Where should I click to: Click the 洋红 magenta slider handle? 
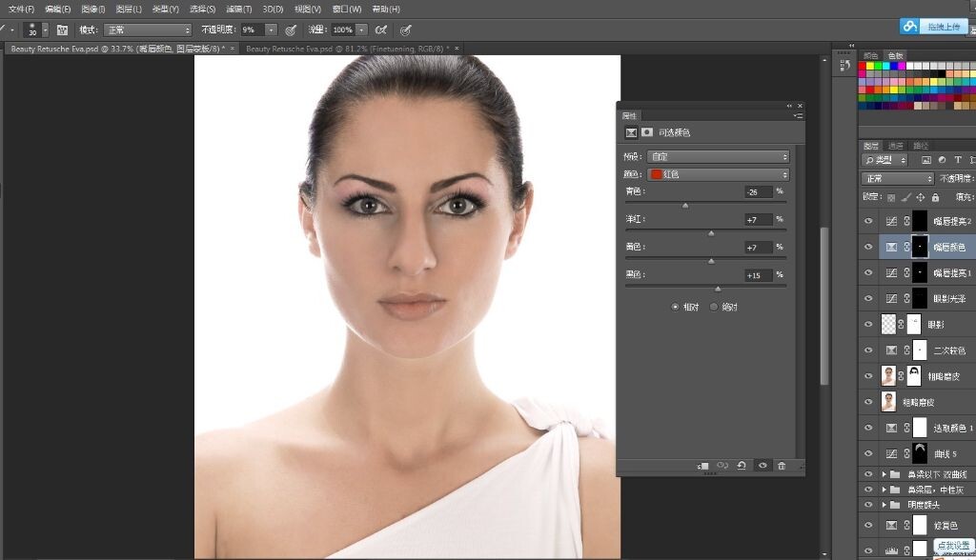point(711,233)
